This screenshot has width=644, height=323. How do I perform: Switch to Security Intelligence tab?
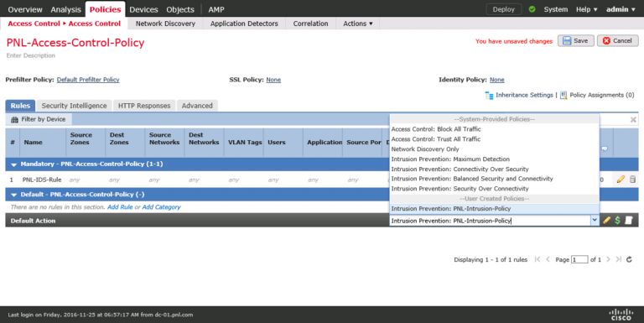pyautogui.click(x=74, y=106)
